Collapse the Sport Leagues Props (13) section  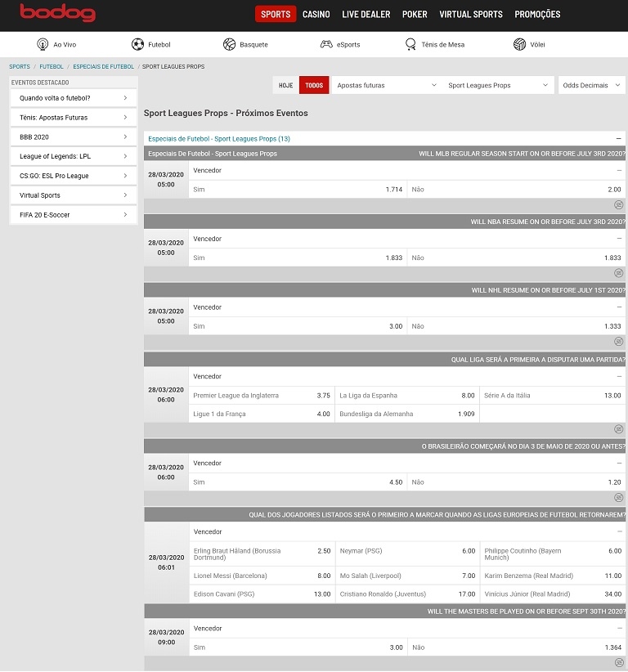(x=618, y=139)
